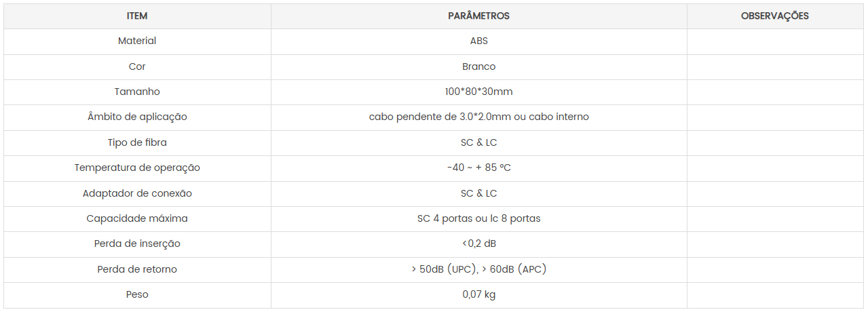Click the ITEM column header
Image resolution: width=868 pixels, height=312 pixels.
[x=137, y=16]
